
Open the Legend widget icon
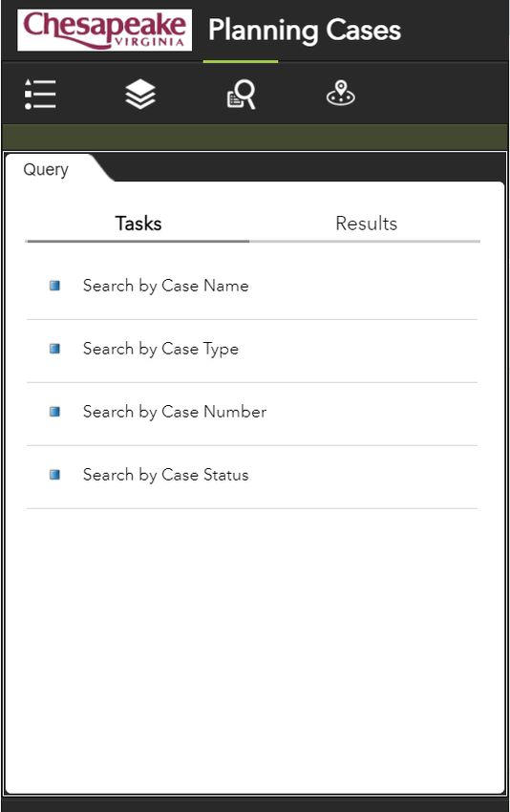click(x=40, y=95)
